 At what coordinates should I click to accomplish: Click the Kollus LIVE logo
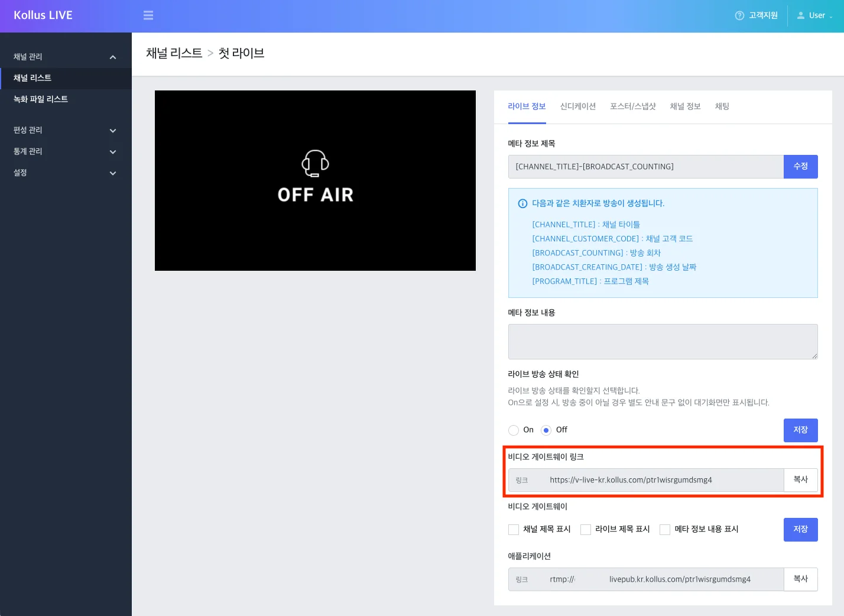43,15
